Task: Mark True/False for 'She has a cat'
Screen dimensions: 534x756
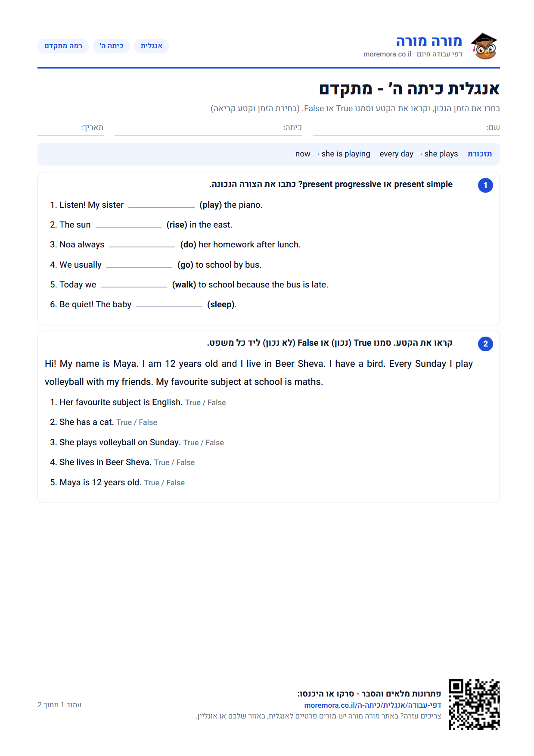Action: pos(137,423)
